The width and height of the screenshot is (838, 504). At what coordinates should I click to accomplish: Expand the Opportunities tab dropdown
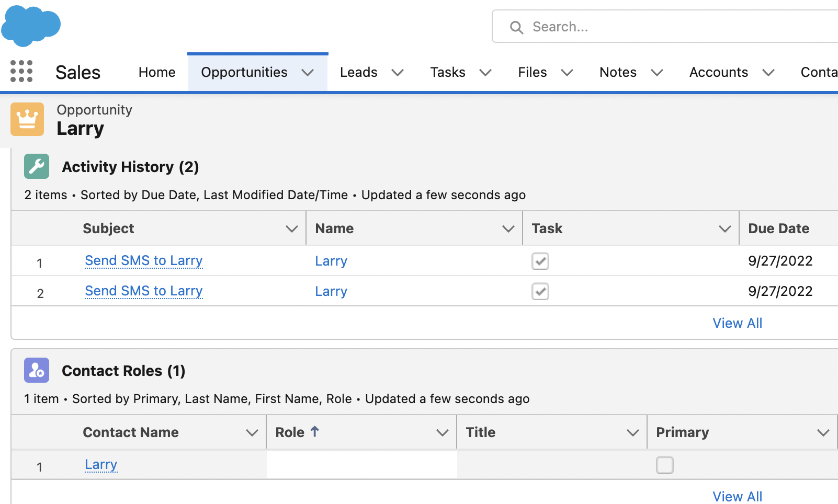tap(308, 72)
